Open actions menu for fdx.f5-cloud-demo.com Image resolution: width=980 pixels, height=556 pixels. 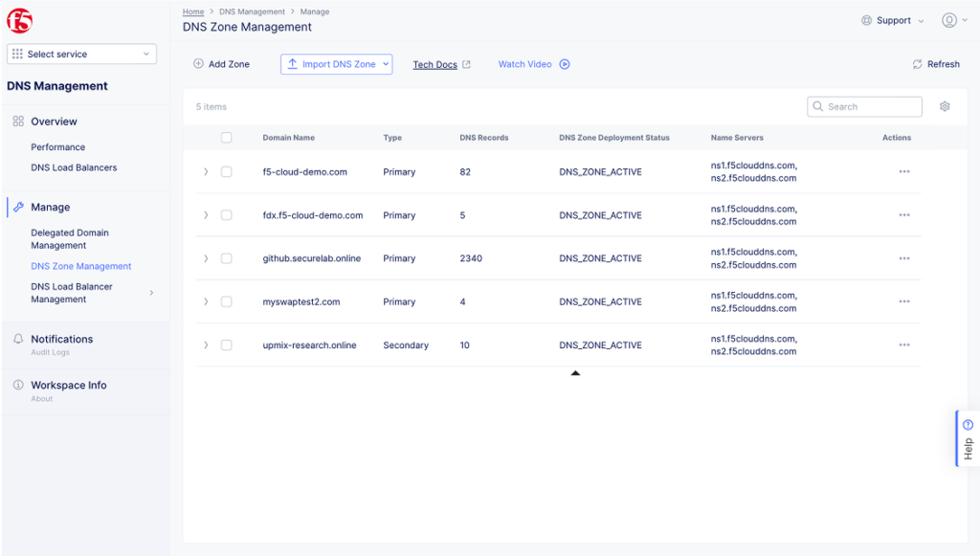coord(903,215)
